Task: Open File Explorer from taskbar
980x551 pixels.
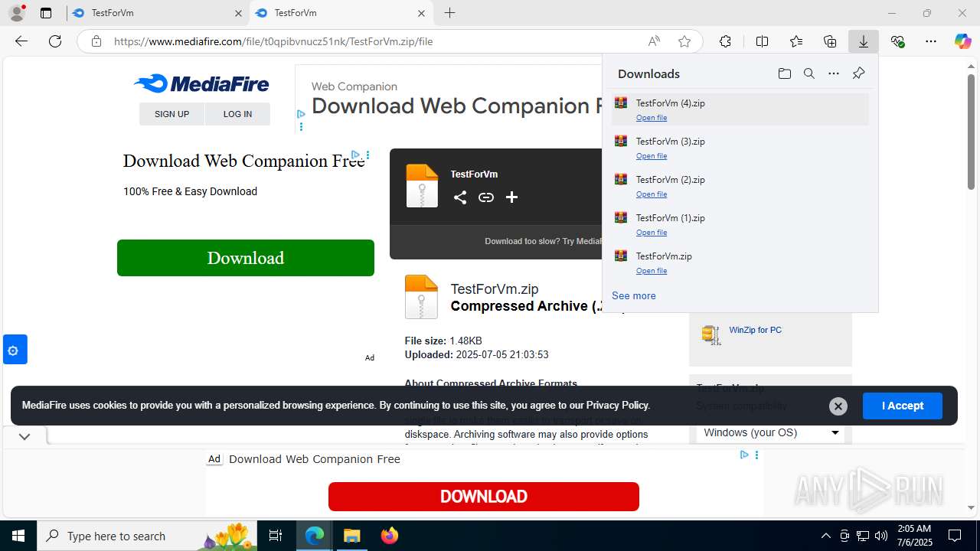Action: [x=351, y=536]
